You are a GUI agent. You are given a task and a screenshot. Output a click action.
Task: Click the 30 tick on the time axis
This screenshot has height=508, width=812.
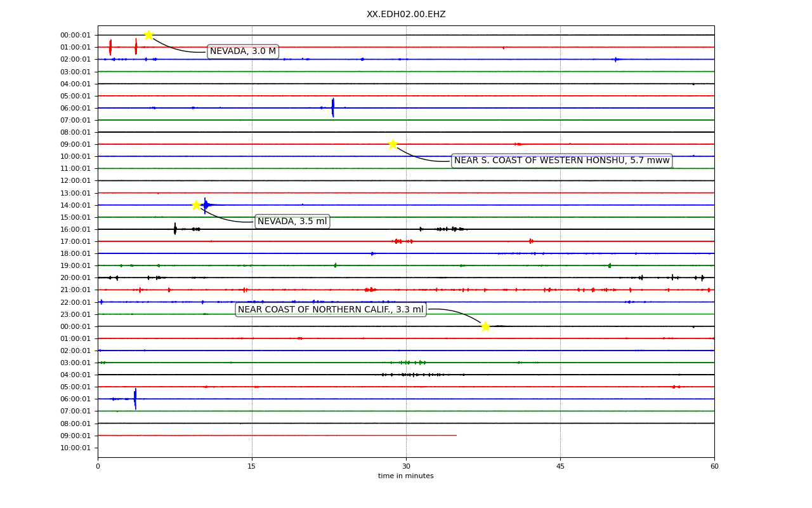point(406,467)
